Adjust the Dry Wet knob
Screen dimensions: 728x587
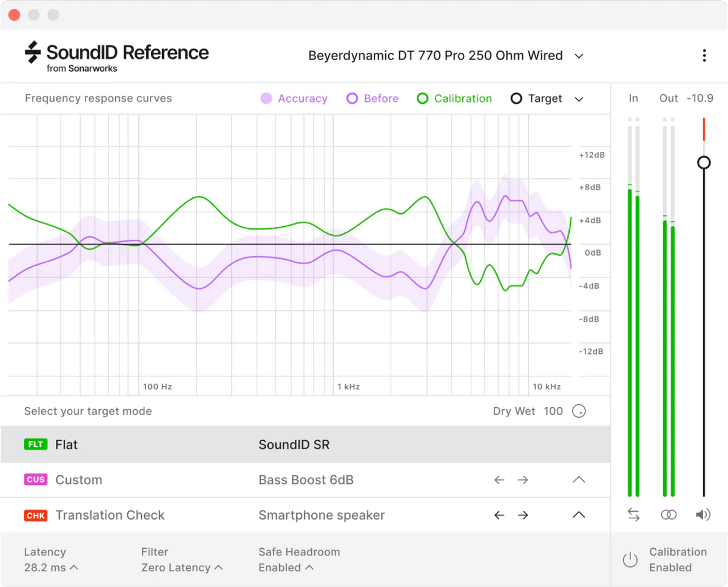coord(579,411)
